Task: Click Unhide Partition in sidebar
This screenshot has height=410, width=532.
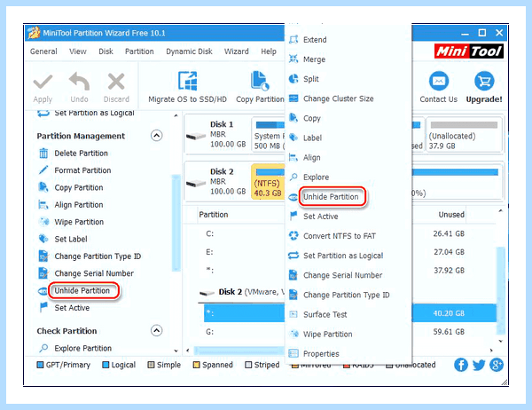Action: coord(82,290)
